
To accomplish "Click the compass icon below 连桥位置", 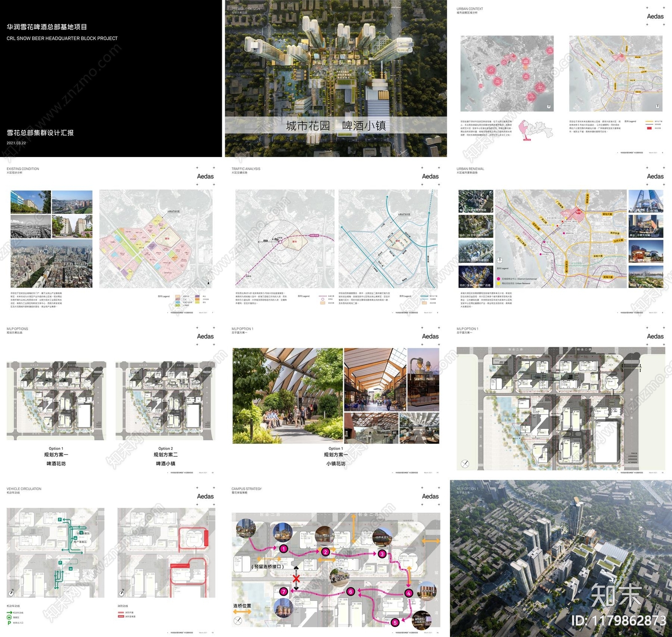I will point(238,621).
